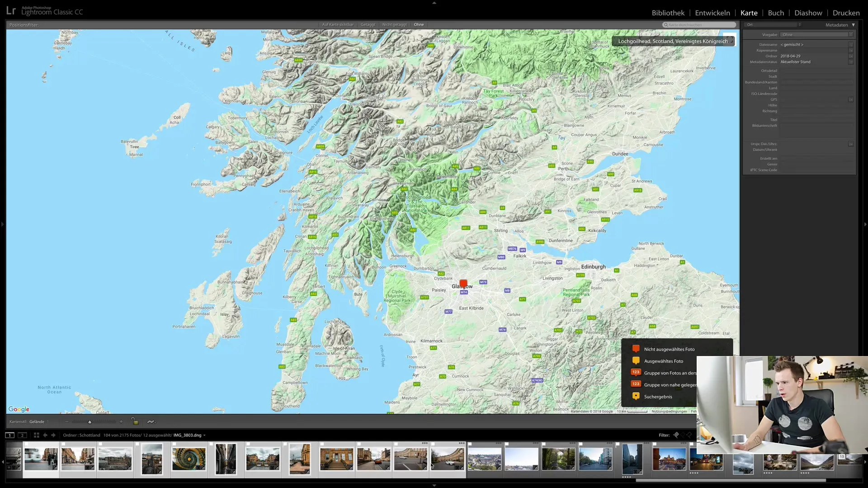The height and width of the screenshot is (488, 868).
Task: Open the Vorgabe Ohne dropdown
Action: click(x=816, y=35)
